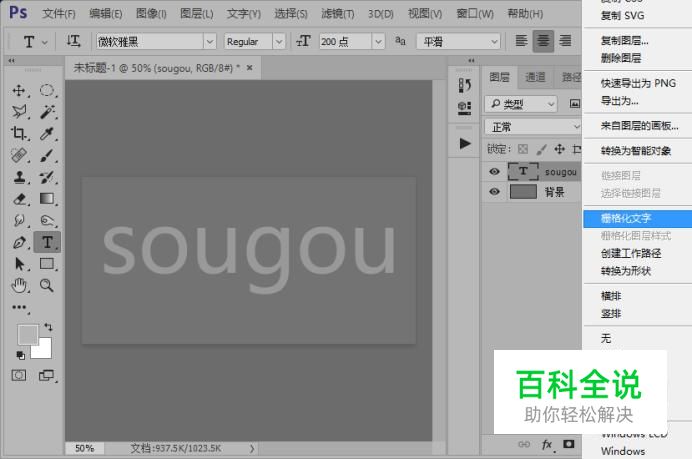Toggle lock position
The height and width of the screenshot is (459, 692).
tap(560, 149)
